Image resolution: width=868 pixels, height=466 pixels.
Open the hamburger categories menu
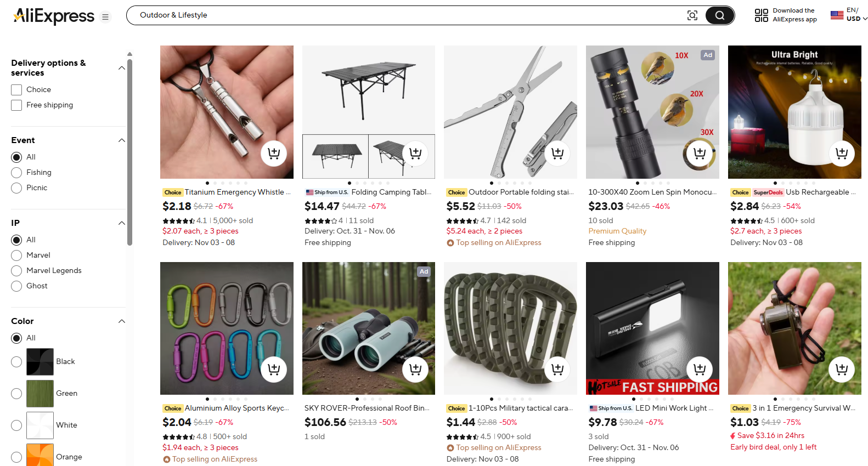pos(105,17)
